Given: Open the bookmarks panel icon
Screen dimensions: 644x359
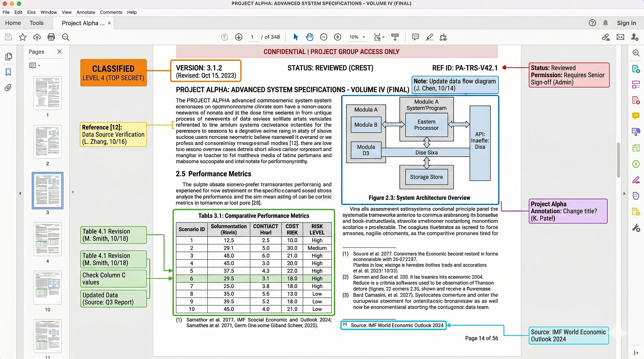Looking at the screenshot, I should [x=8, y=72].
